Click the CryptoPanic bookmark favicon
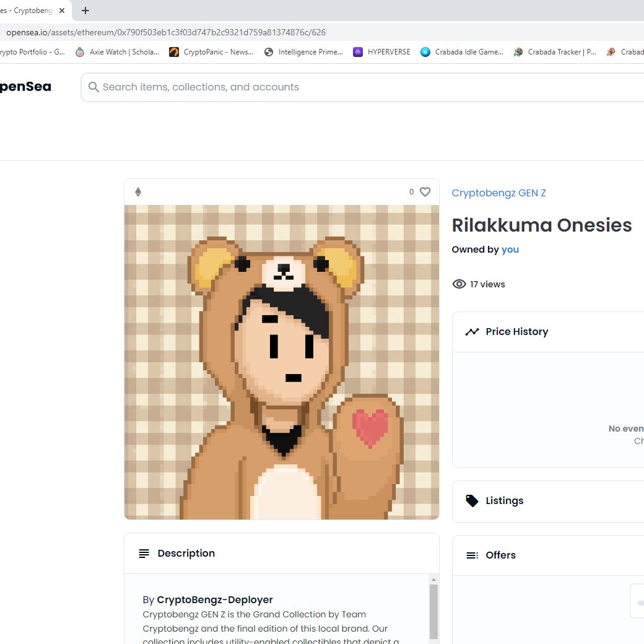 (174, 52)
